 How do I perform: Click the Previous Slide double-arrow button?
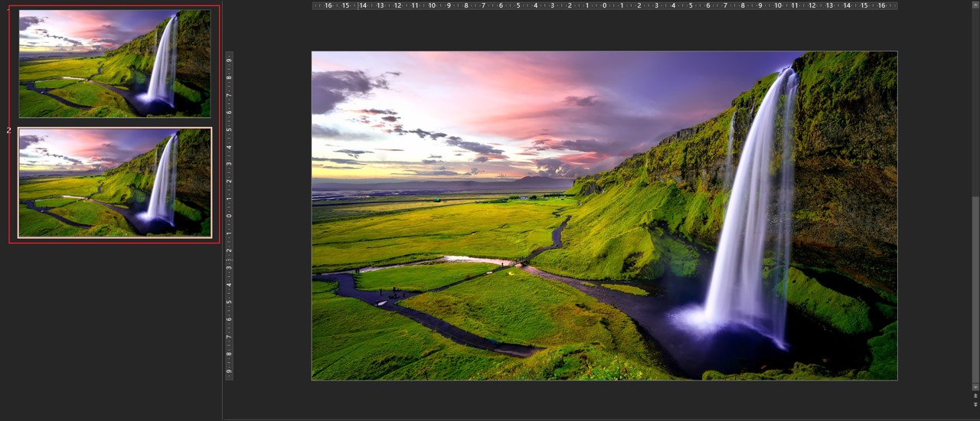(975, 397)
